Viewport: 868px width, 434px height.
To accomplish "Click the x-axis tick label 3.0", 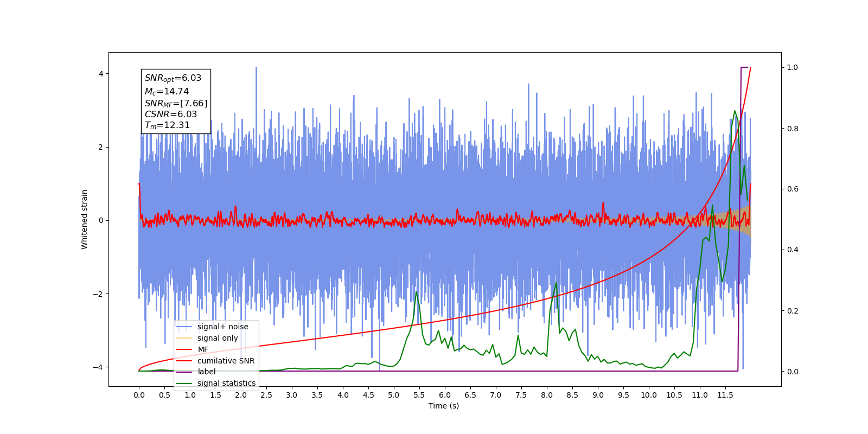I will point(292,395).
